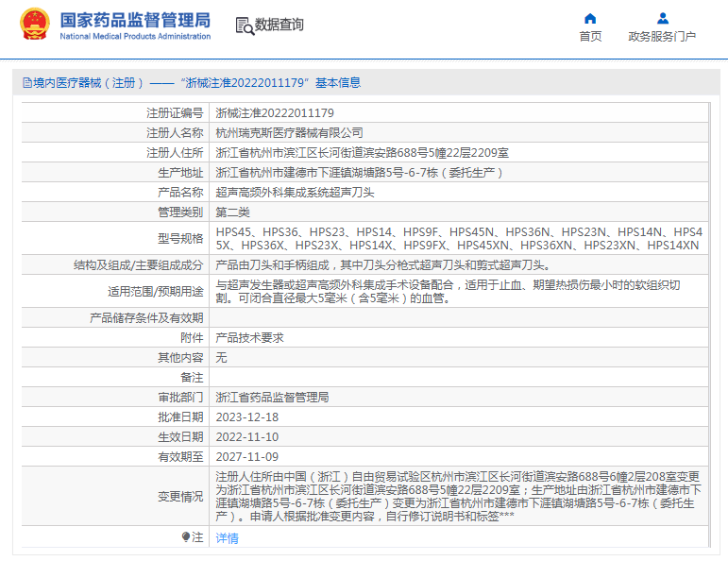Viewport: 728px width, 561px height.
Task: Click the lightbulb icon beside 注
Action: click(186, 537)
